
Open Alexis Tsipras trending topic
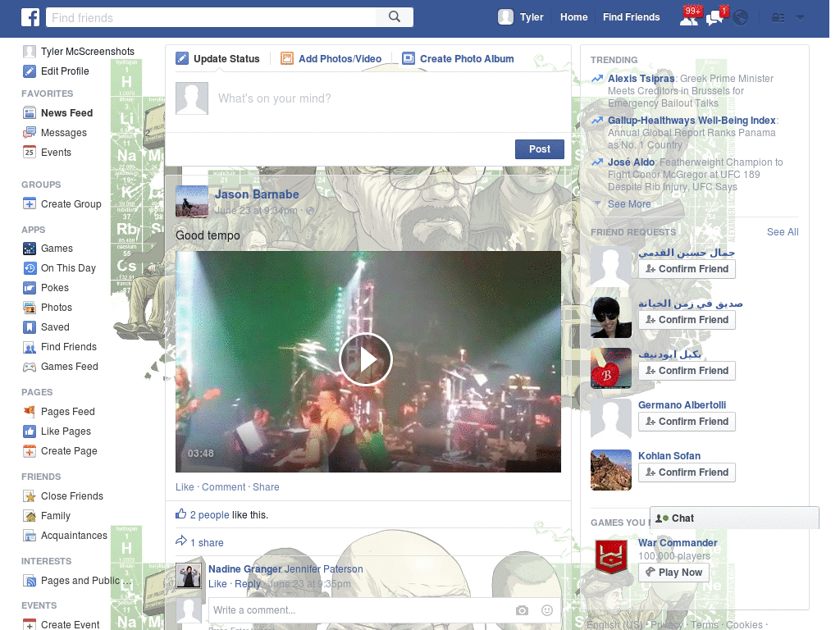pyautogui.click(x=641, y=79)
